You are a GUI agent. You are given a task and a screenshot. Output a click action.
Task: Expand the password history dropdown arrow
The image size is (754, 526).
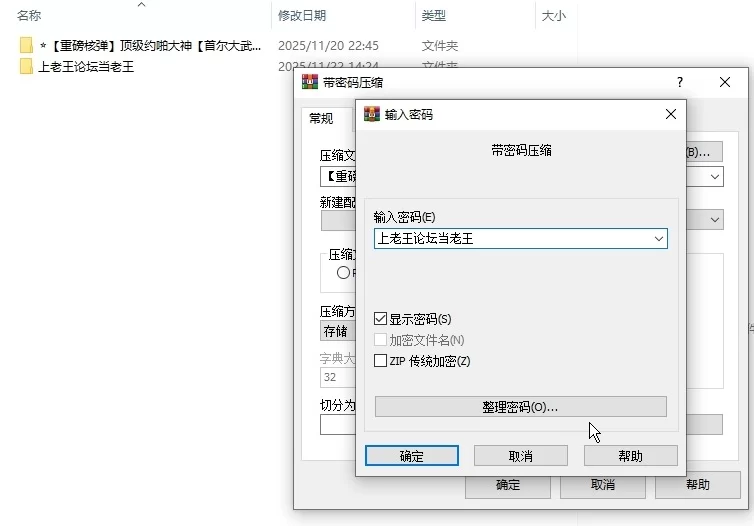pyautogui.click(x=658, y=238)
